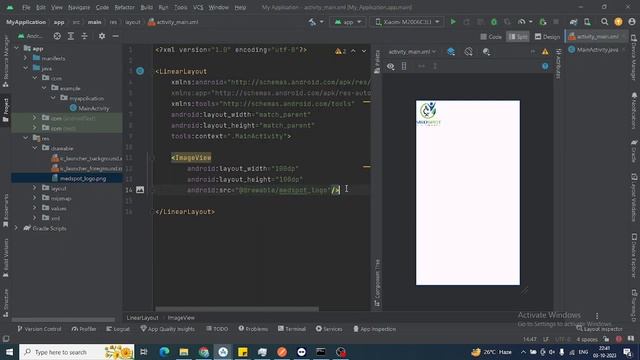Click the design surface layers icon
This screenshot has width=640, height=360.
click(x=451, y=52)
